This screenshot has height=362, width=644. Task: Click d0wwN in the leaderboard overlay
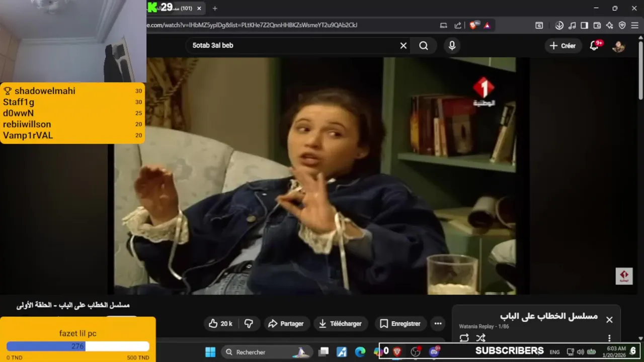tap(18, 113)
